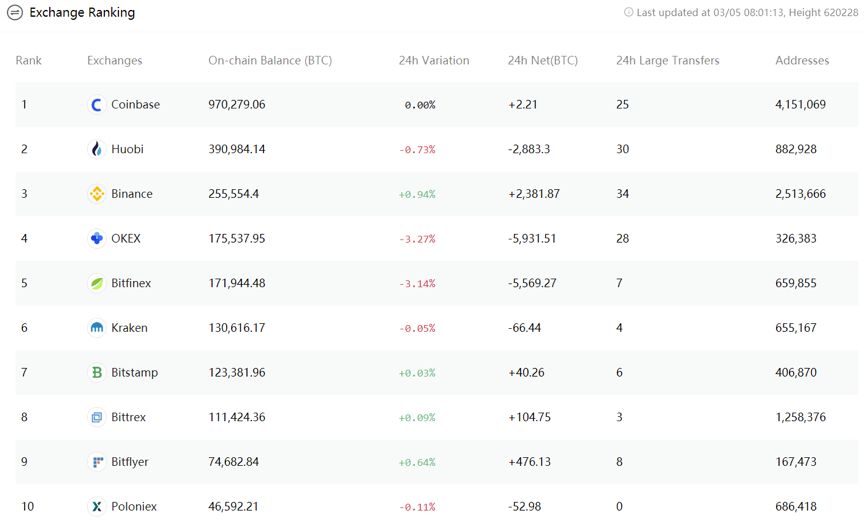
Task: Click the Binance logo icon
Action: [97, 194]
